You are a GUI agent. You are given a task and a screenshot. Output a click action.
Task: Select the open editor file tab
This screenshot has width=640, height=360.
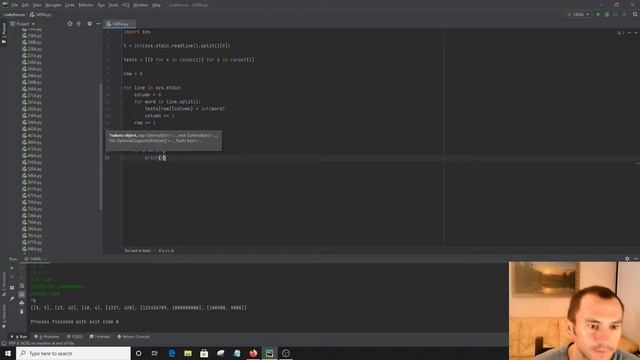[x=119, y=24]
